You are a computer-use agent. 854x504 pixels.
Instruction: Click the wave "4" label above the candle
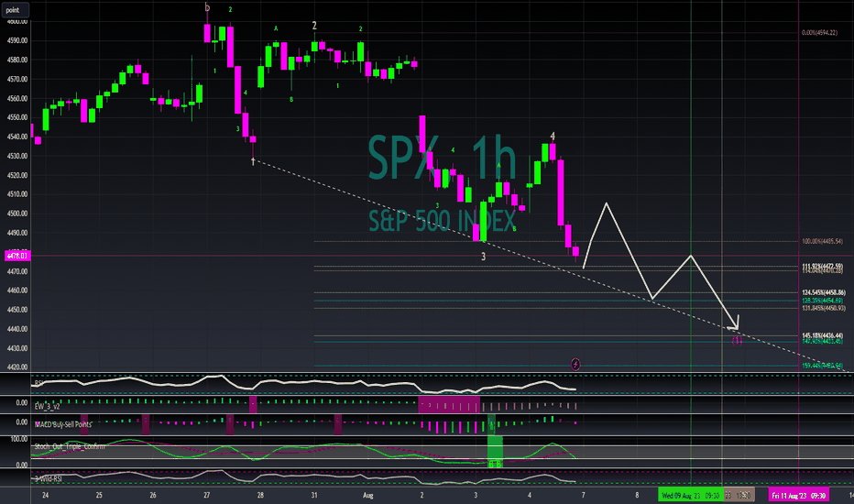553,137
